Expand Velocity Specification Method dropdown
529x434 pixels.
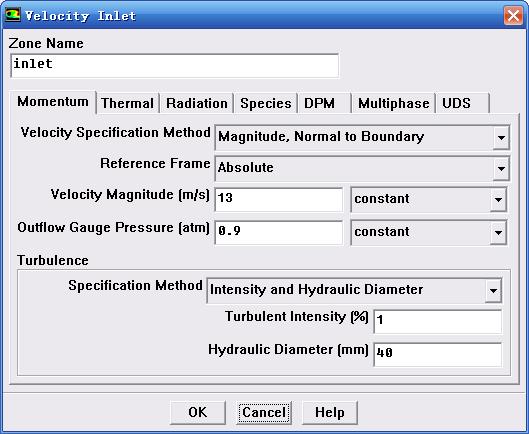click(501, 138)
